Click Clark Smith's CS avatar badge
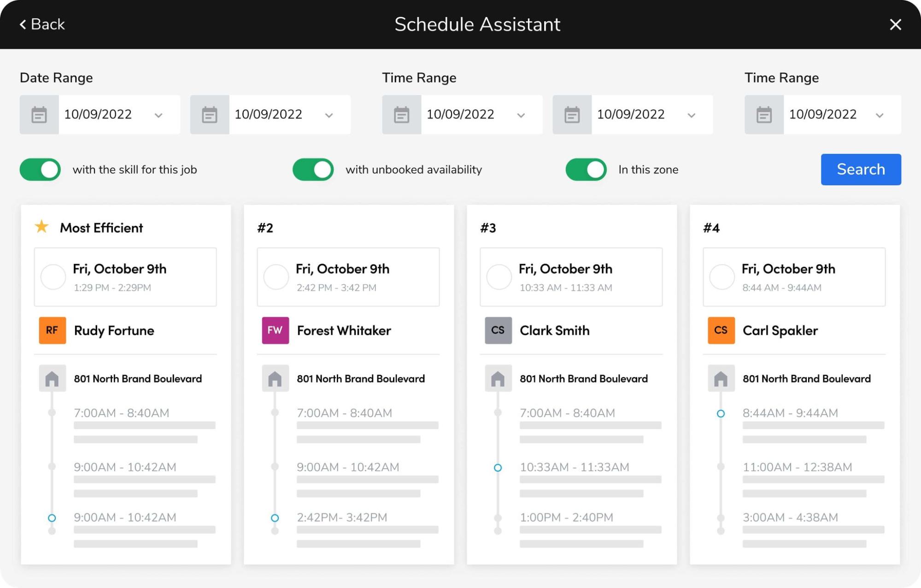Screen dimensions: 921x588 (x=498, y=330)
